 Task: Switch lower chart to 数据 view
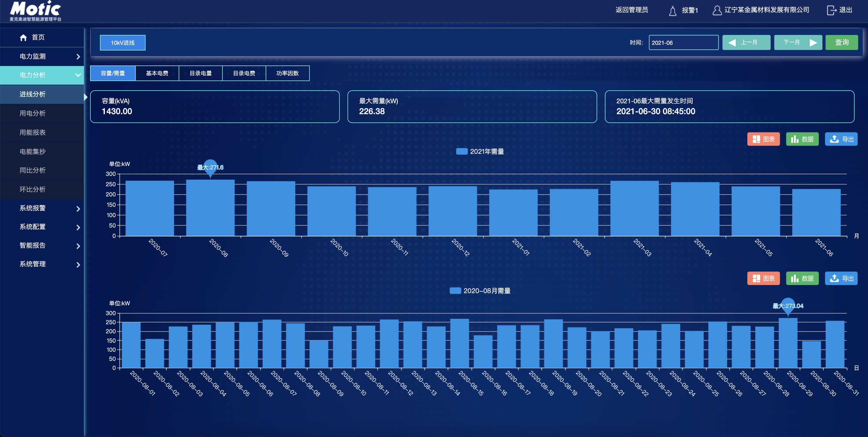(x=802, y=278)
